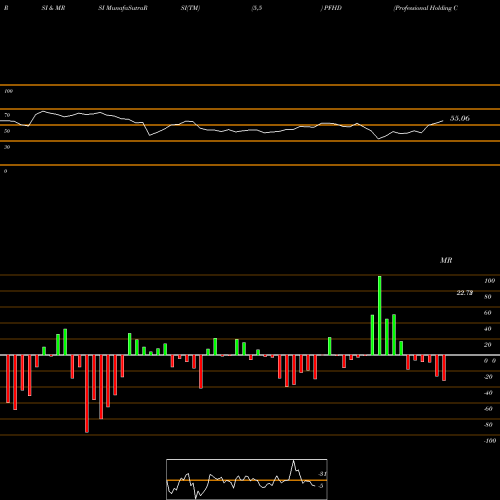Select the PFHD ticker text in header
Screen dimensions: 500x500
(333, 8)
